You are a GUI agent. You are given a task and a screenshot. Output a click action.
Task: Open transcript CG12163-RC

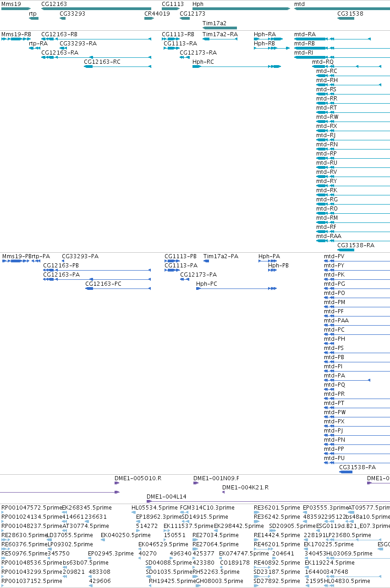tap(117, 67)
